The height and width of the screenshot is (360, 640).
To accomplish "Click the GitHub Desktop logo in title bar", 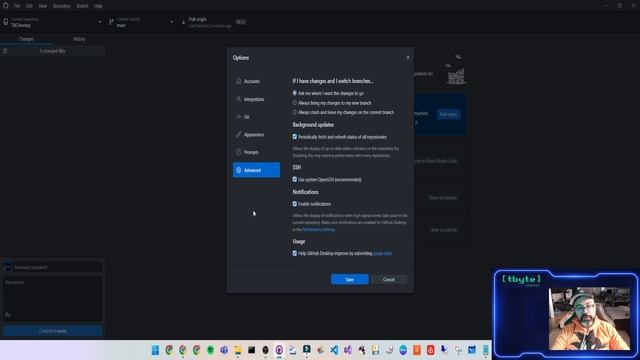I will 6,6.
